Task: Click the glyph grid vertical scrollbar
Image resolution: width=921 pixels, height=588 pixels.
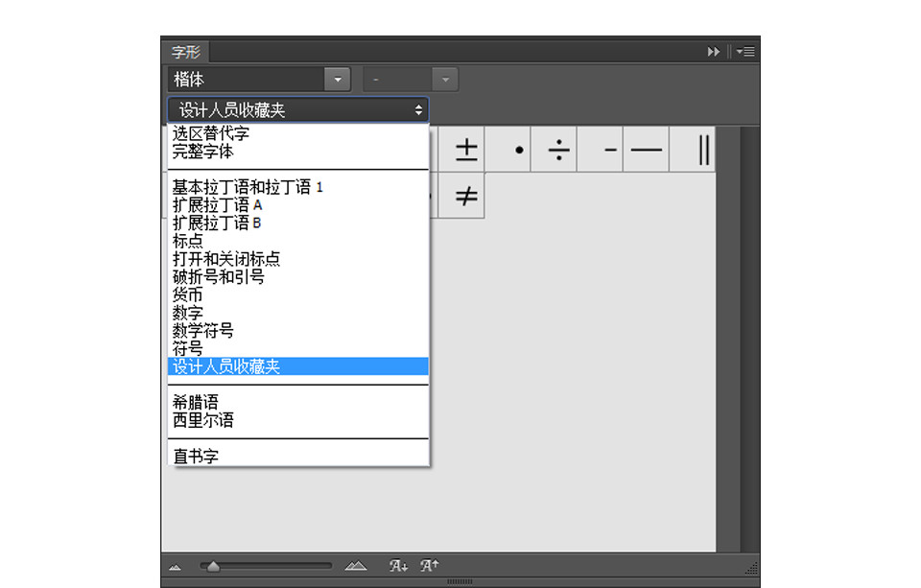Action: (x=749, y=339)
